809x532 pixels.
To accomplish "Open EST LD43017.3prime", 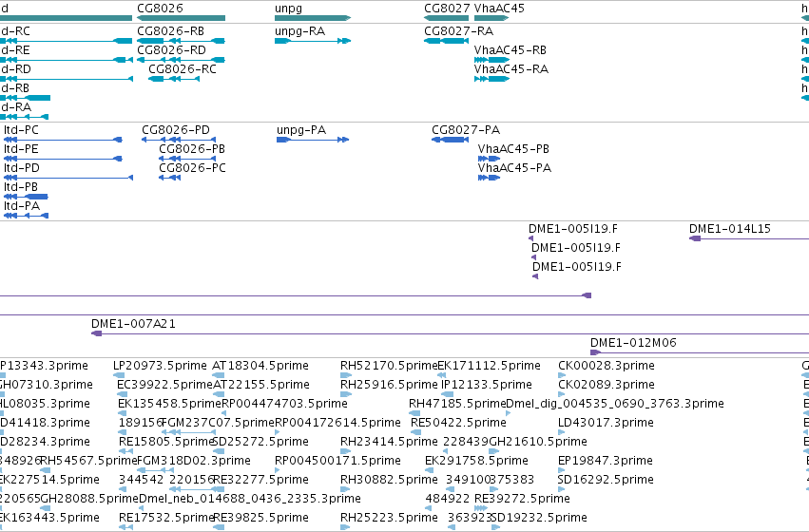I will point(606,423).
